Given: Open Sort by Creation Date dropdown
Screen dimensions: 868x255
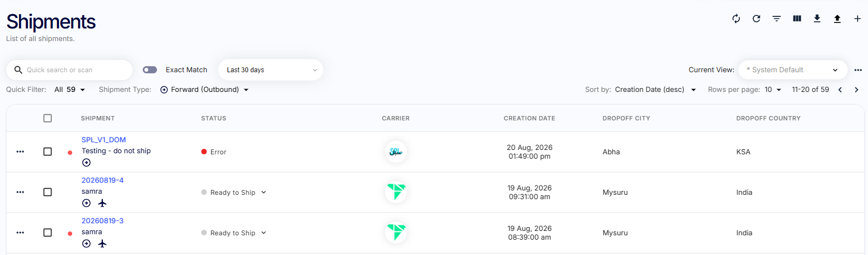Looking at the screenshot, I should (655, 90).
